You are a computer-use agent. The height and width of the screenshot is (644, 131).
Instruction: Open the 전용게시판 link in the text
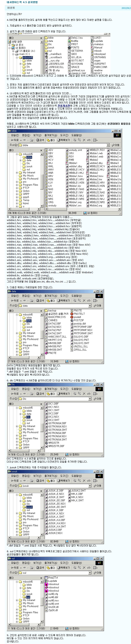64,106
